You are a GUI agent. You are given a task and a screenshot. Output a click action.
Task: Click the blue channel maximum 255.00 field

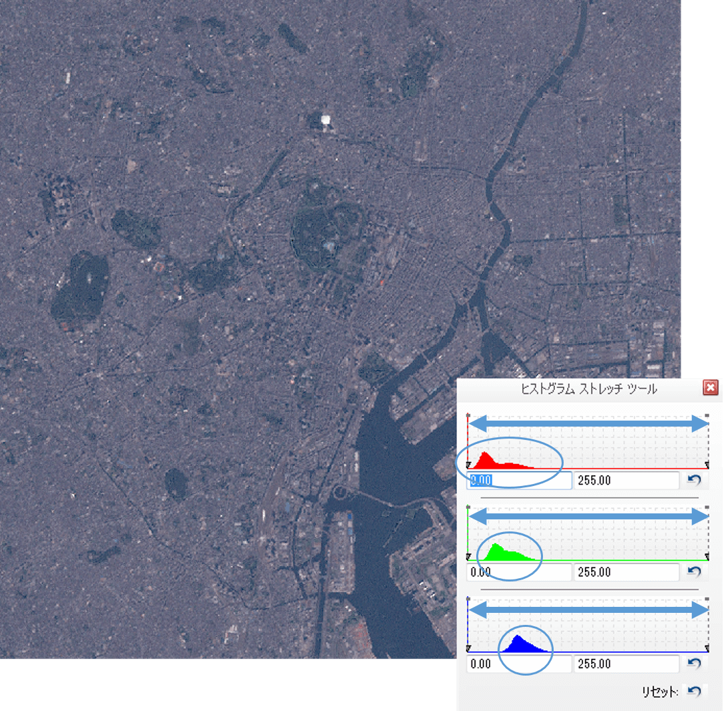coord(625,664)
